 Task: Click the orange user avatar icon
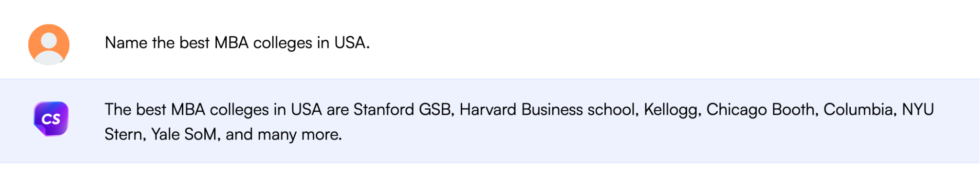49,44
